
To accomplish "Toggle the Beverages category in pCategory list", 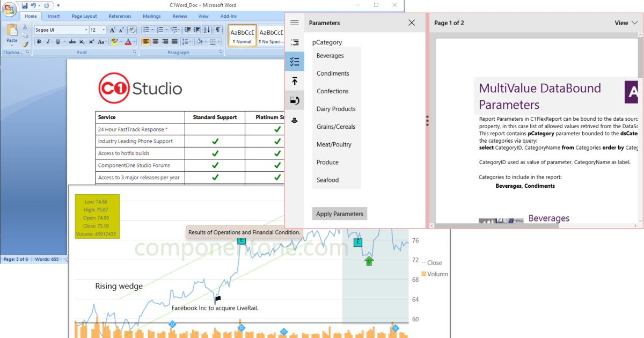I will click(x=336, y=56).
